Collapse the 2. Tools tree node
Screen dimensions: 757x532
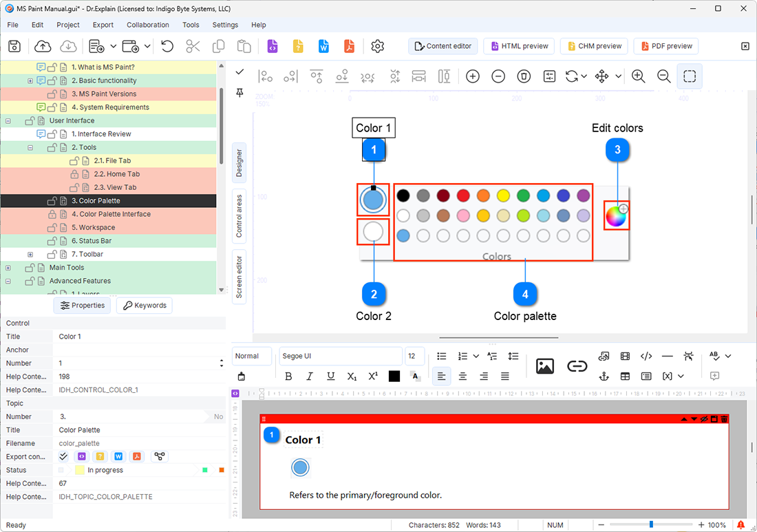30,147
